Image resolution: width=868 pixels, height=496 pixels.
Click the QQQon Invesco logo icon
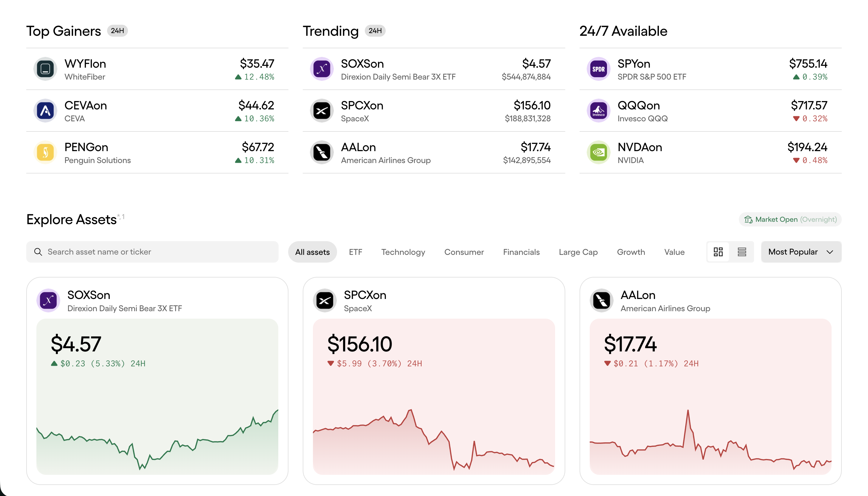[598, 111]
